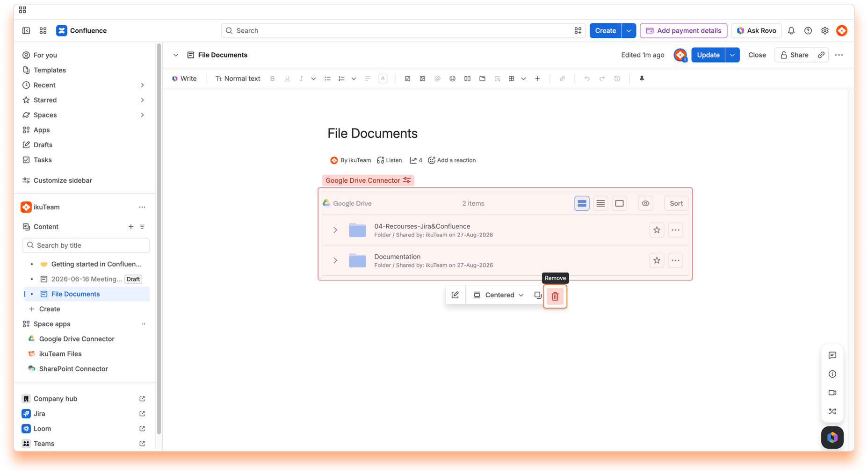Open the notifications bell

pyautogui.click(x=791, y=31)
